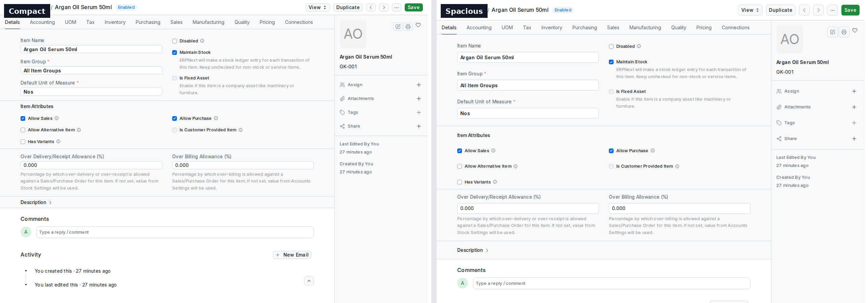The height and width of the screenshot is (303, 868).
Task: Click the heart like icon in Compact sidebar
Action: [x=418, y=25]
